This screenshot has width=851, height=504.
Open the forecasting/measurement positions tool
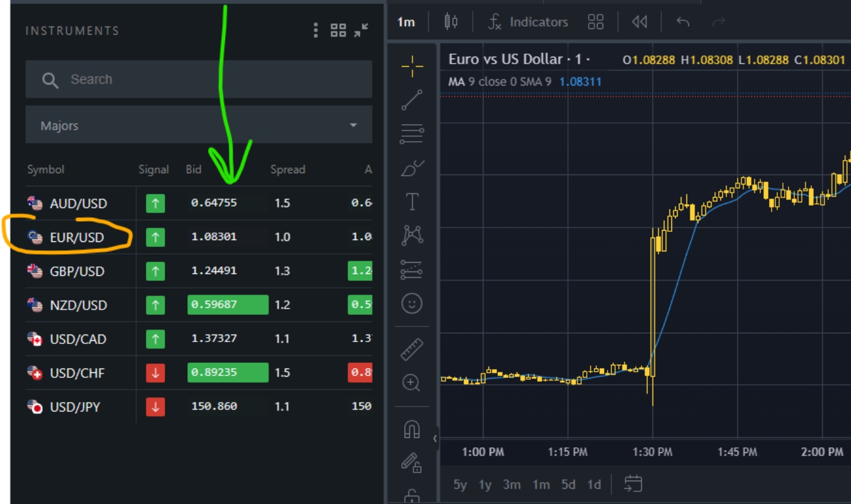click(412, 270)
